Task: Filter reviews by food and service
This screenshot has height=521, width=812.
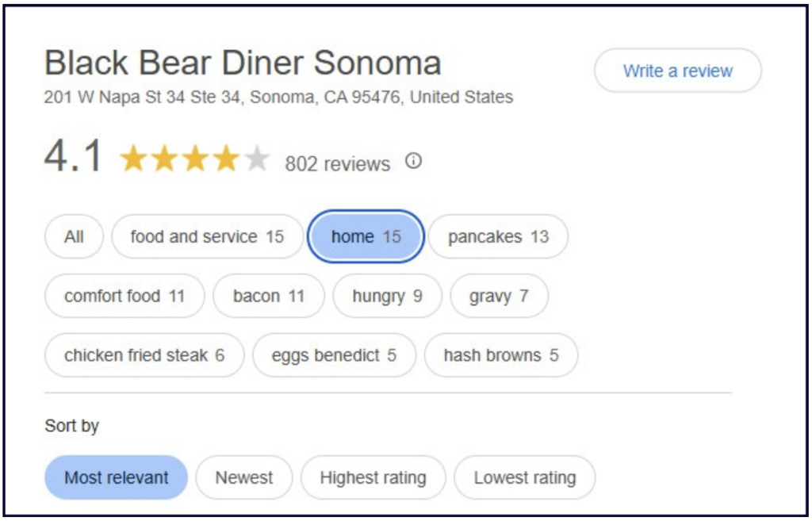Action: tap(207, 236)
